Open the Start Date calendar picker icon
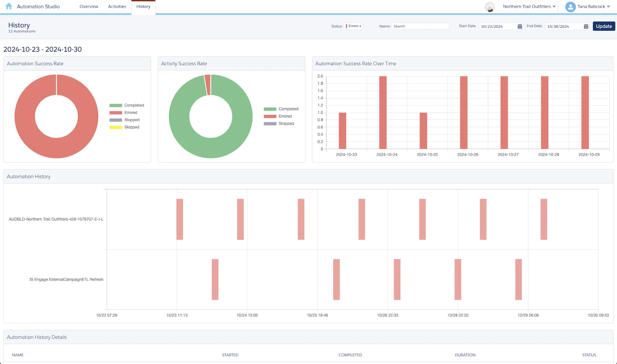This screenshot has height=364, width=617. pos(520,26)
